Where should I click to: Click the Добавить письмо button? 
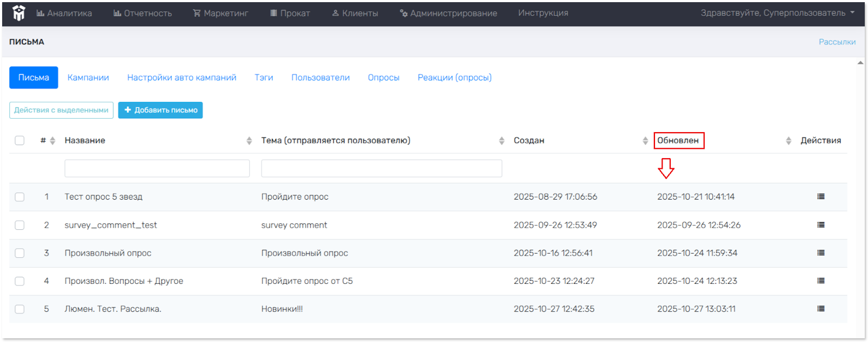click(161, 110)
